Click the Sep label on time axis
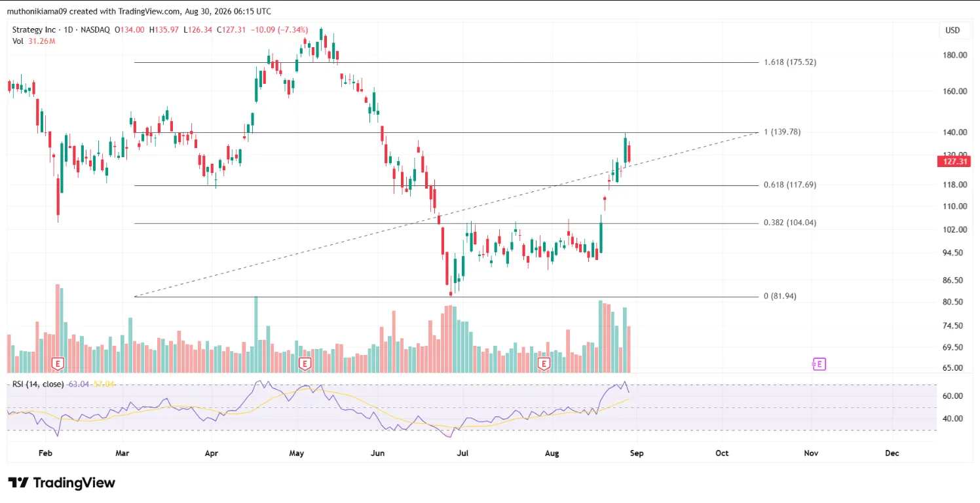This screenshot has width=980, height=503. 637,453
